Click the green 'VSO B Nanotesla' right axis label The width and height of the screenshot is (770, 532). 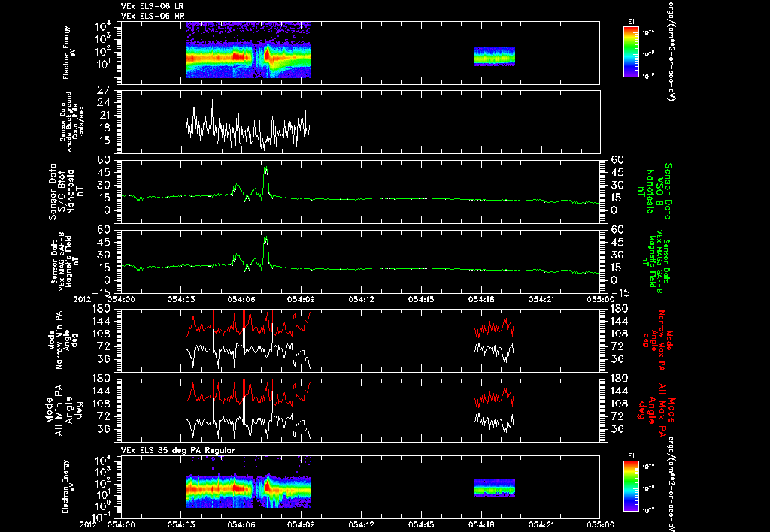click(653, 192)
